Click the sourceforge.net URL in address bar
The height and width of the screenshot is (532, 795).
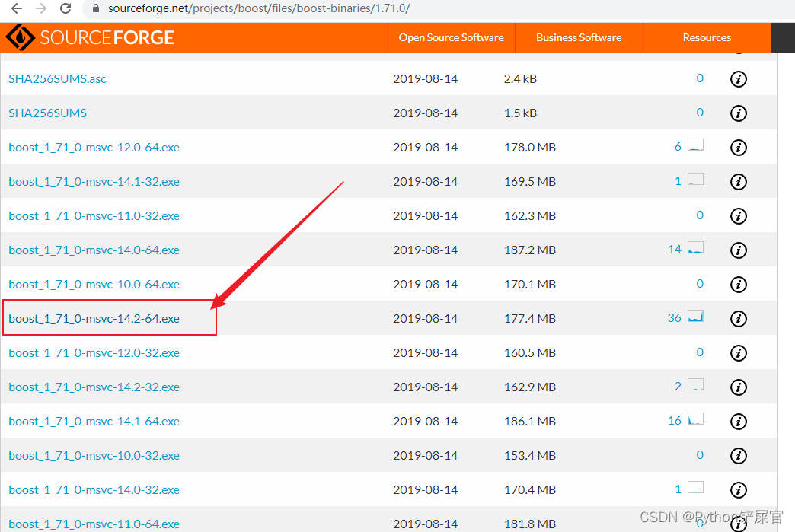[259, 8]
